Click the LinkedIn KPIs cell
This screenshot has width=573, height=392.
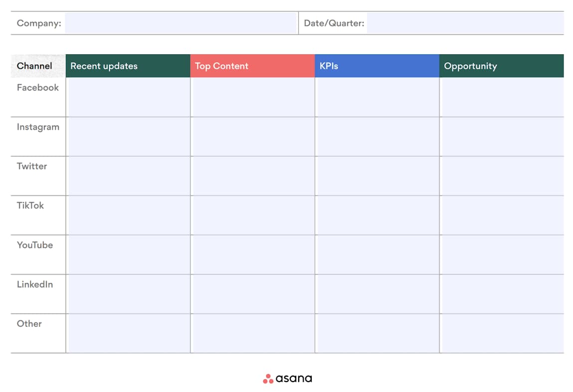pos(378,294)
